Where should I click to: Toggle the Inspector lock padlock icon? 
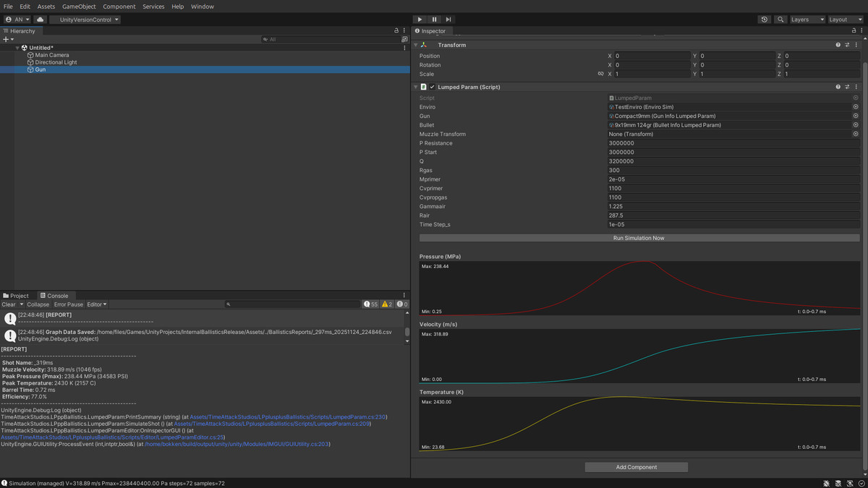coord(853,30)
